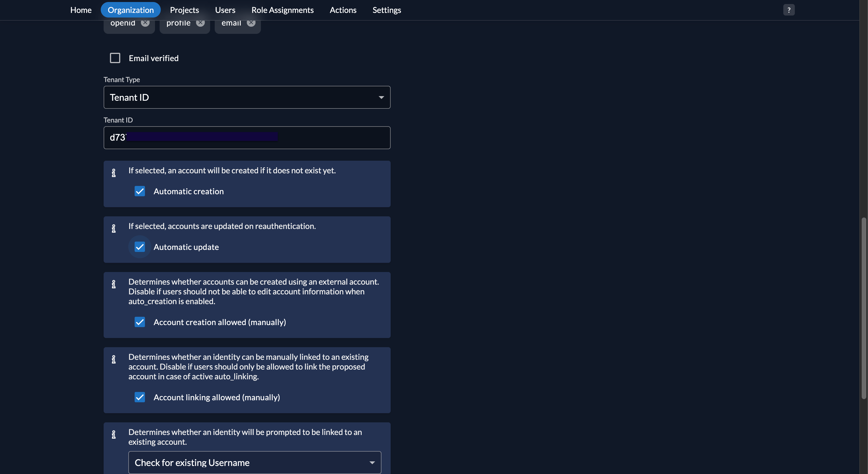Viewport: 868px width, 474px height.
Task: Go to the Home tab
Action: click(x=81, y=10)
